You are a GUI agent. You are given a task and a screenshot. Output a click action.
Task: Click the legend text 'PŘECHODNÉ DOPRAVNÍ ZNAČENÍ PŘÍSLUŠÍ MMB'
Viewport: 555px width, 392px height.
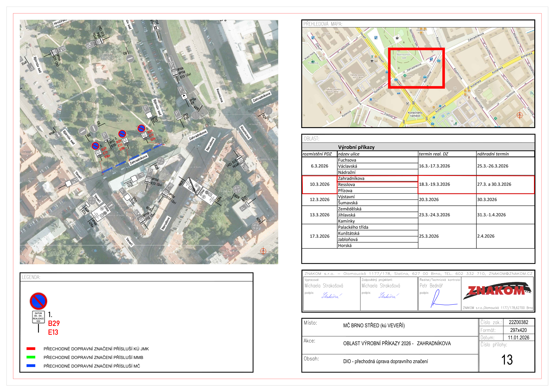pos(93,358)
